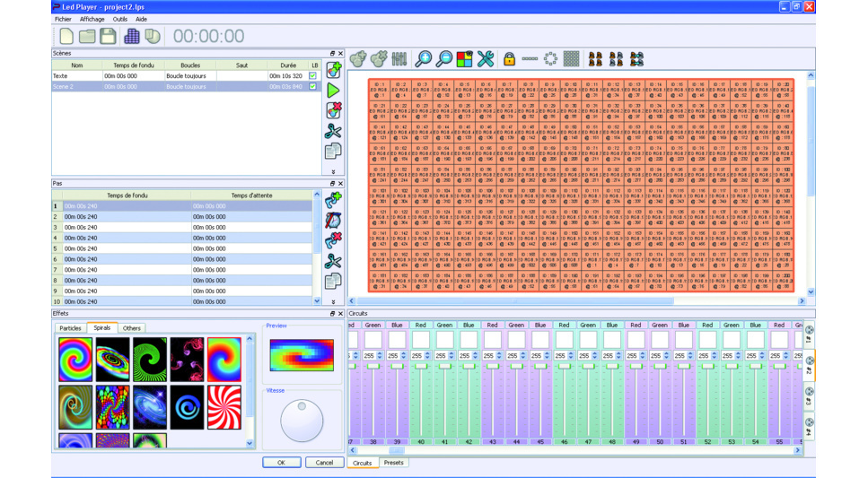The image size is (868, 478).
Task: Open the Affichage menu
Action: click(x=92, y=19)
